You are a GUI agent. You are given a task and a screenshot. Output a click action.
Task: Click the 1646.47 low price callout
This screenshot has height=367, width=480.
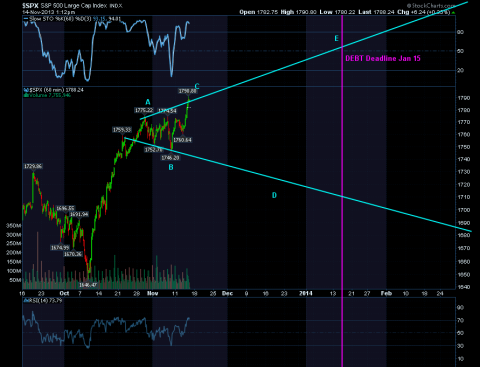[88, 285]
